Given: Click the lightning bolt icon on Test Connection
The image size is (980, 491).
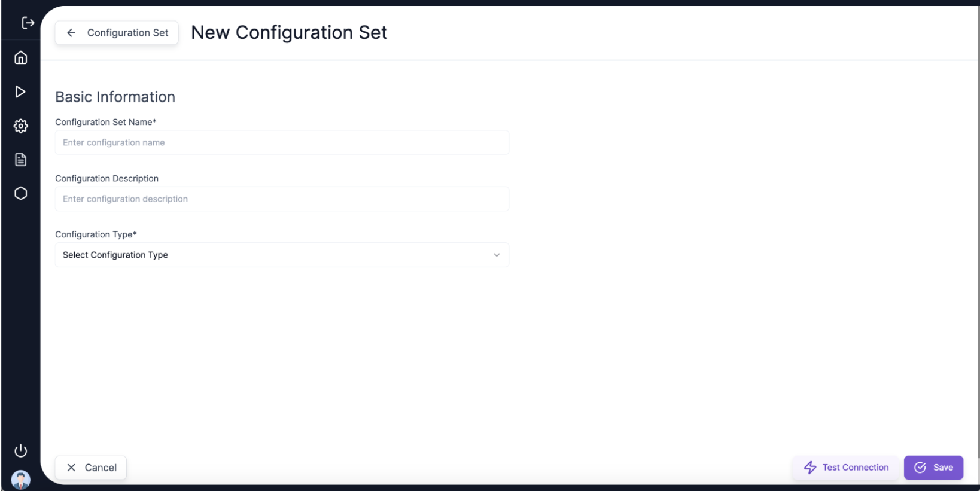Looking at the screenshot, I should pyautogui.click(x=810, y=468).
